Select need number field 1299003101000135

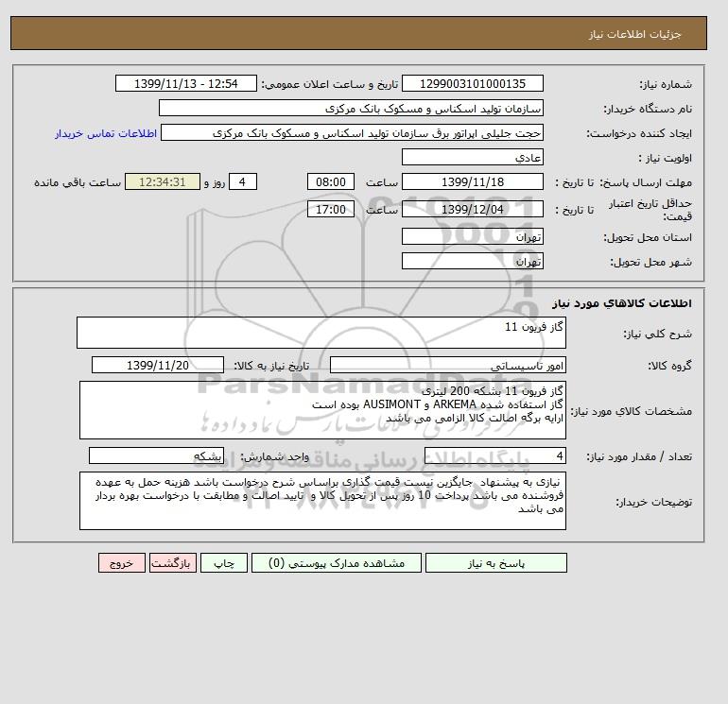(x=472, y=83)
